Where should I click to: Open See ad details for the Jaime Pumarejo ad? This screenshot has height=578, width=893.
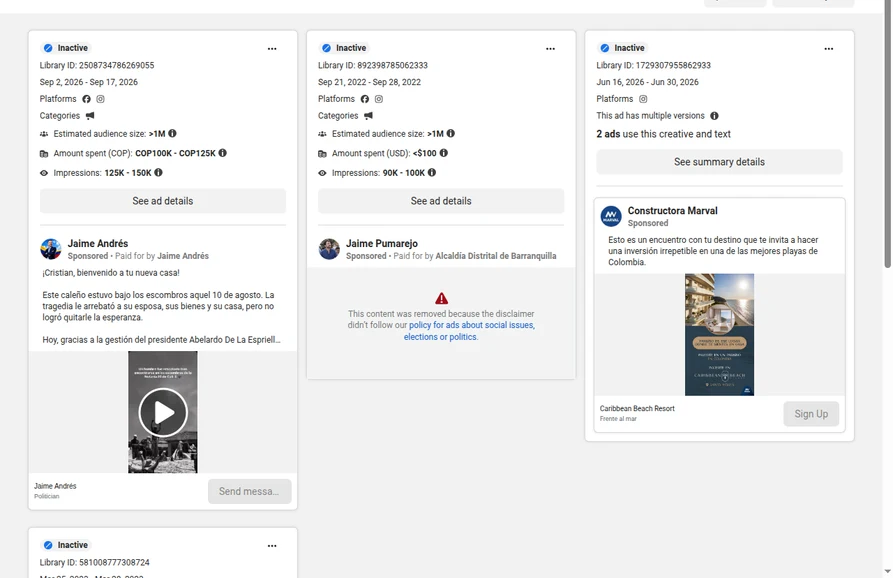441,201
